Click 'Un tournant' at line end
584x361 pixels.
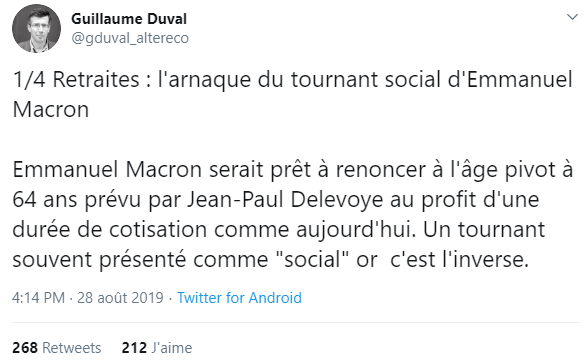pyautogui.click(x=484, y=229)
